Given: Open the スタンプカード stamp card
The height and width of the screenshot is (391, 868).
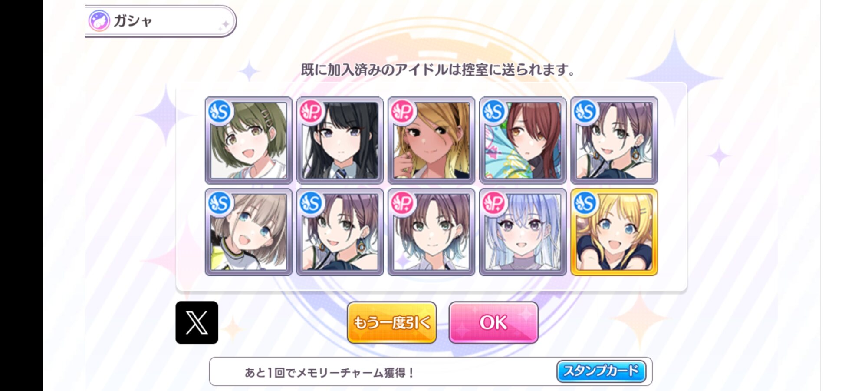Looking at the screenshot, I should click(x=601, y=371).
